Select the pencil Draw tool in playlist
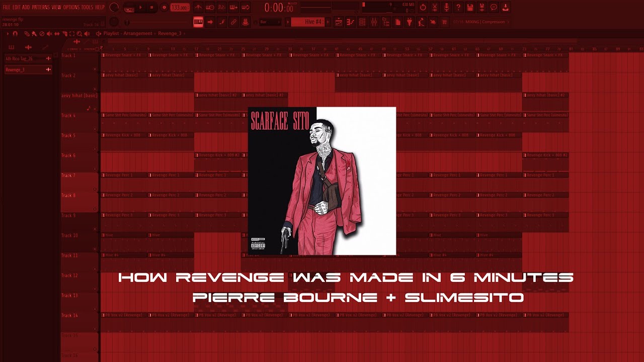Viewport: 644px width, 362px height. [x=27, y=34]
